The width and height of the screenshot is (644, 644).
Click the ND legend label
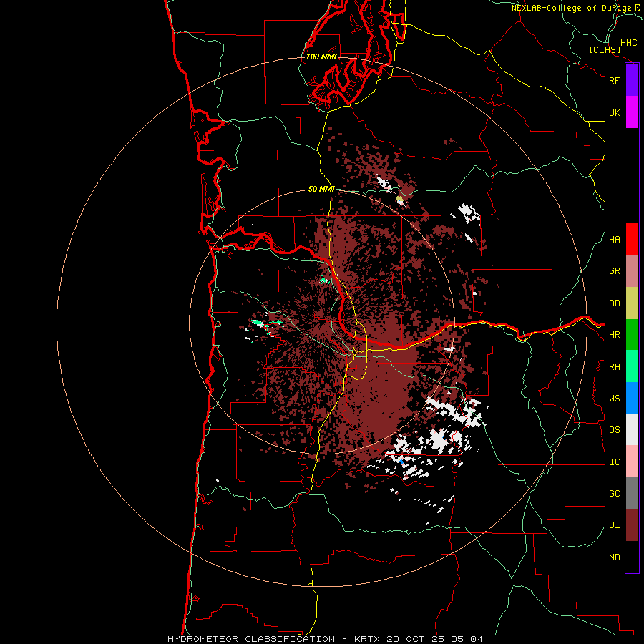[614, 557]
